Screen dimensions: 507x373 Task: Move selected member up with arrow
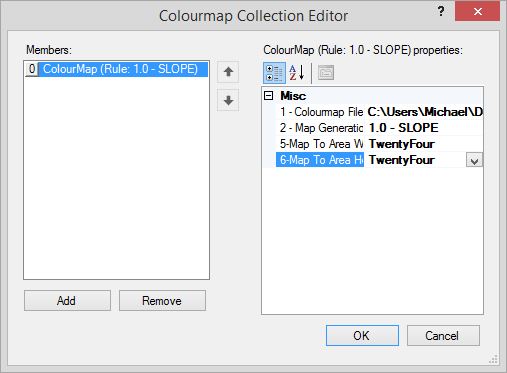228,72
